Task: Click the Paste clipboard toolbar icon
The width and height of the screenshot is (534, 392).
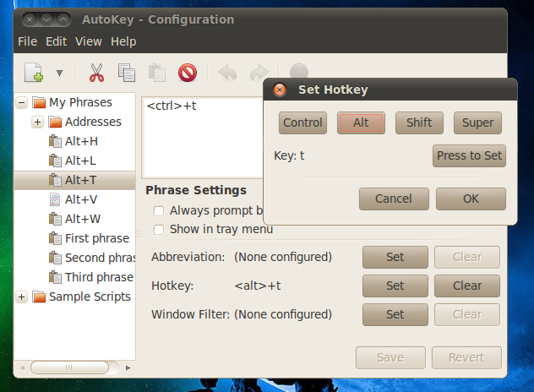Action: point(156,73)
